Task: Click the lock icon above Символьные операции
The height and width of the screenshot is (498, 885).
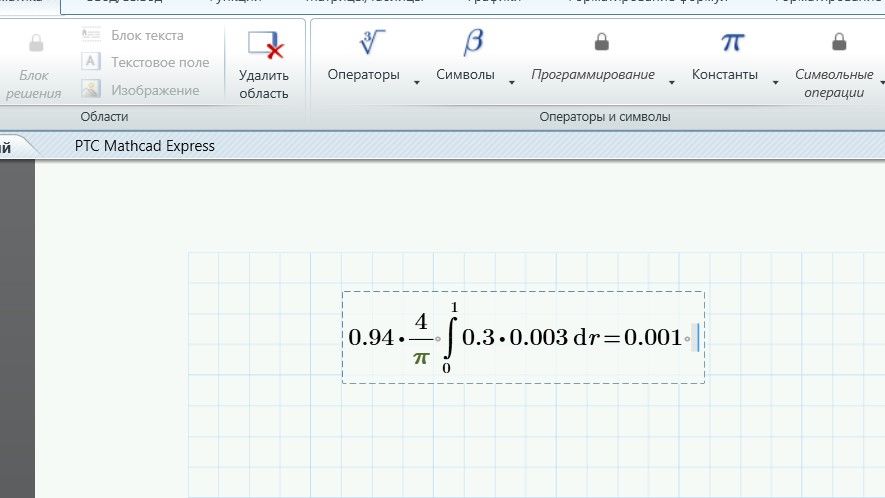Action: [838, 43]
